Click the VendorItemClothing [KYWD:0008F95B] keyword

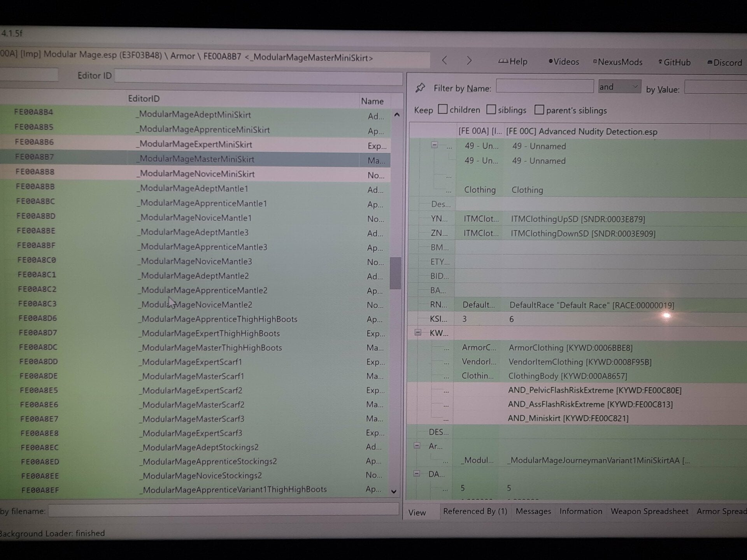pyautogui.click(x=580, y=362)
